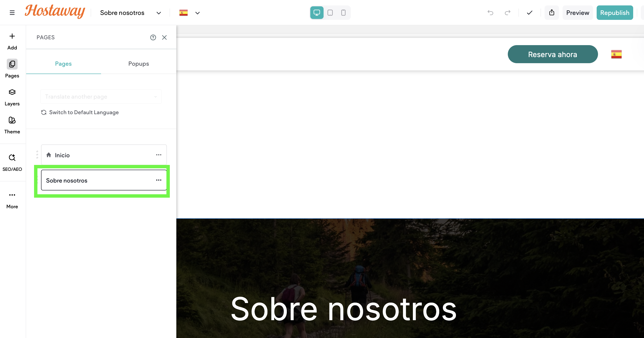
Task: Switch to desktop view mode
Action: click(317, 12)
